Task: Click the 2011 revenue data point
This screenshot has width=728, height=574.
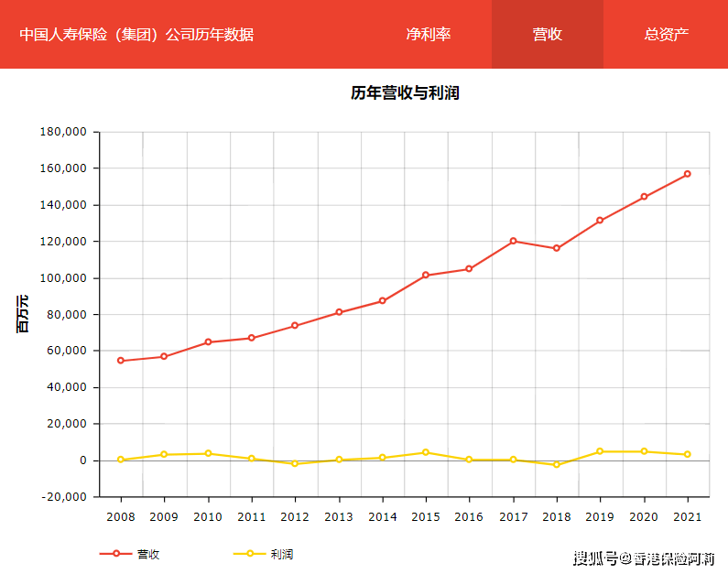Action: (x=252, y=338)
